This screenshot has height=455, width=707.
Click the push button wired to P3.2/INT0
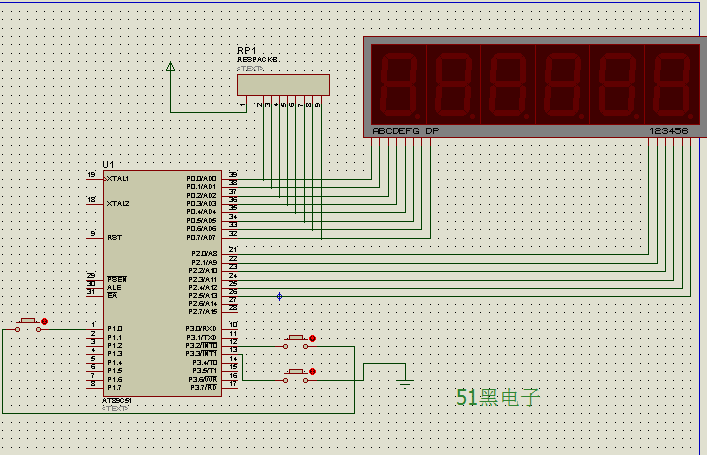tap(296, 342)
